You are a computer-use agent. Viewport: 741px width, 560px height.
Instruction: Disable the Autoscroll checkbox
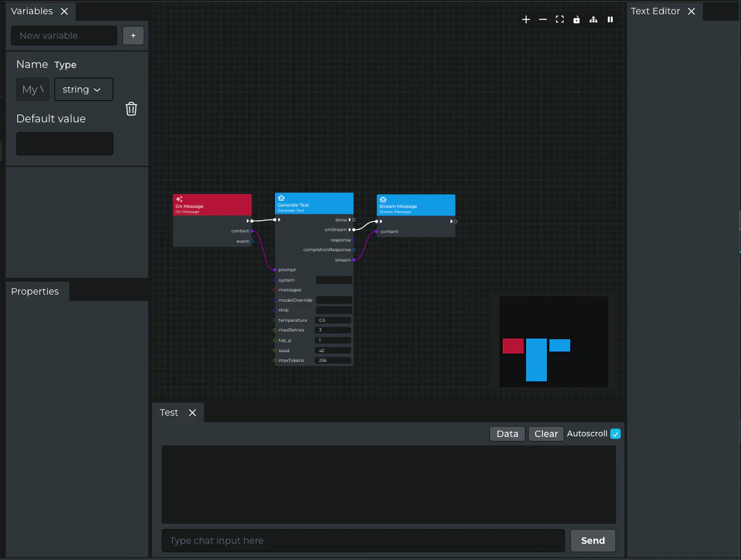(615, 434)
